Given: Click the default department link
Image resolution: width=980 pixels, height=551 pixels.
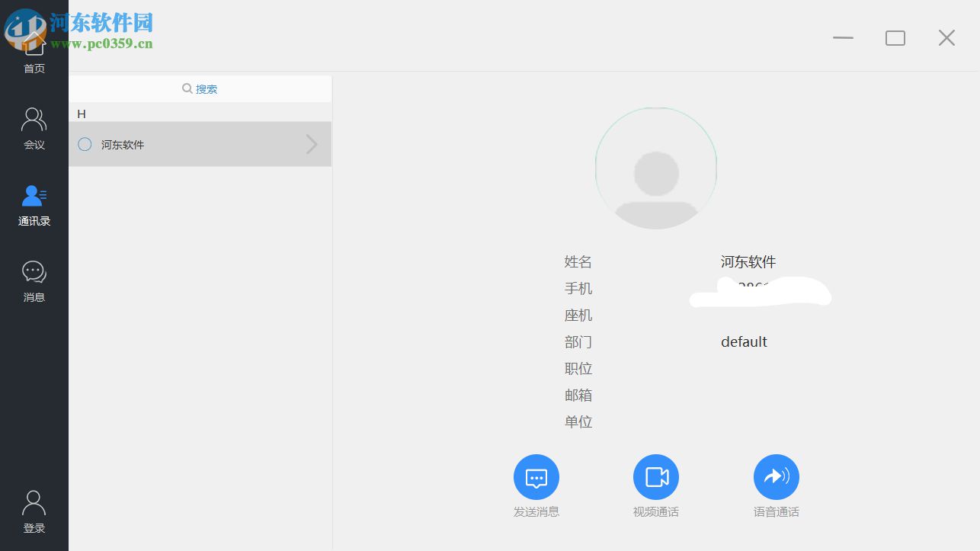Looking at the screenshot, I should tap(744, 341).
